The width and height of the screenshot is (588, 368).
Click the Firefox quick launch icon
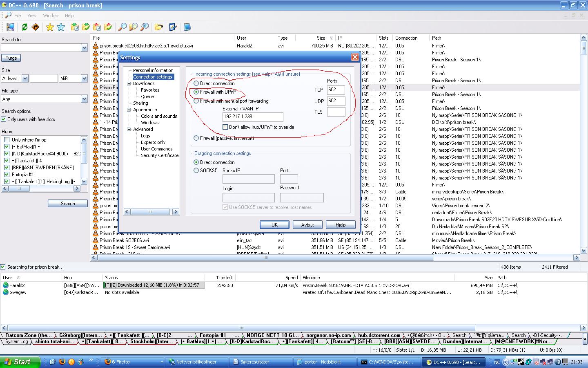tap(62, 362)
